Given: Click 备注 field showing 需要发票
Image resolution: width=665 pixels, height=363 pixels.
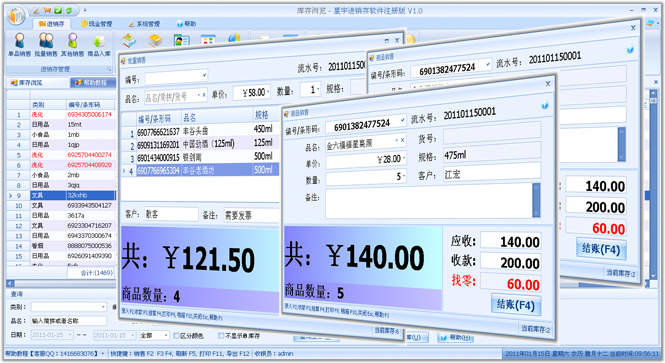Looking at the screenshot, I should (x=252, y=215).
